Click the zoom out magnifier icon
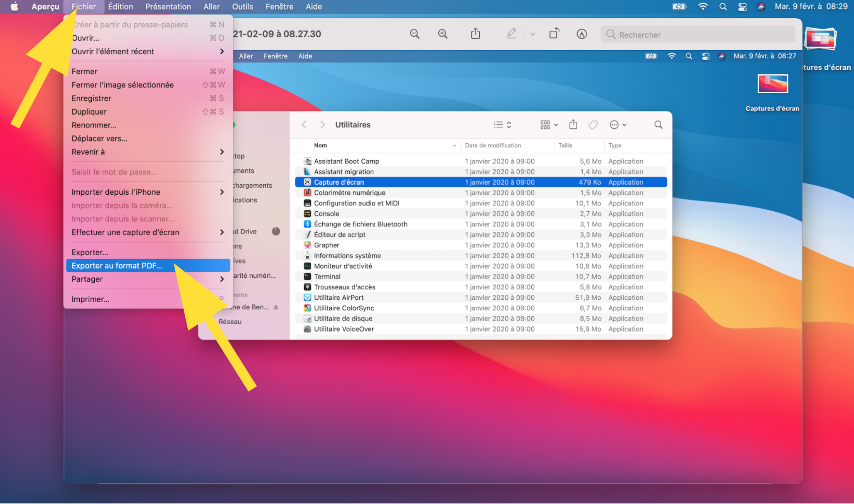854x504 pixels. pos(415,34)
